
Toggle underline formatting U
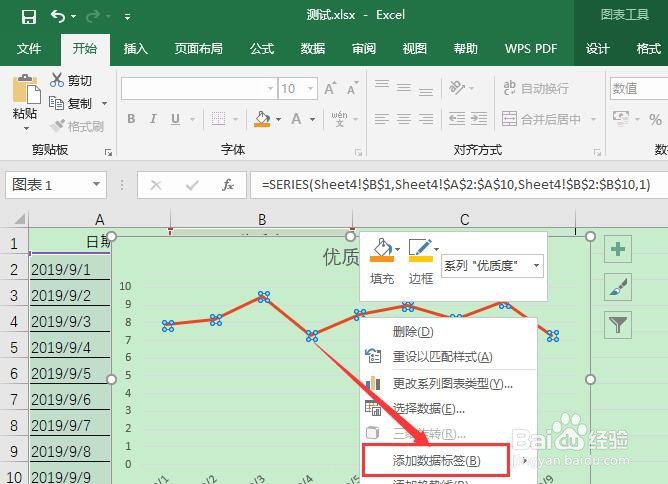tap(175, 119)
